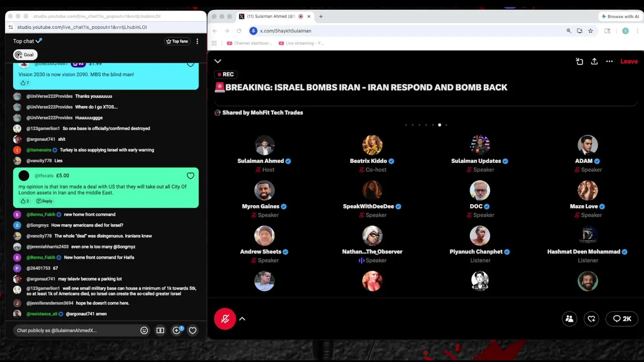
Task: Open Myron Gaines speaker profile
Action: [x=264, y=191]
